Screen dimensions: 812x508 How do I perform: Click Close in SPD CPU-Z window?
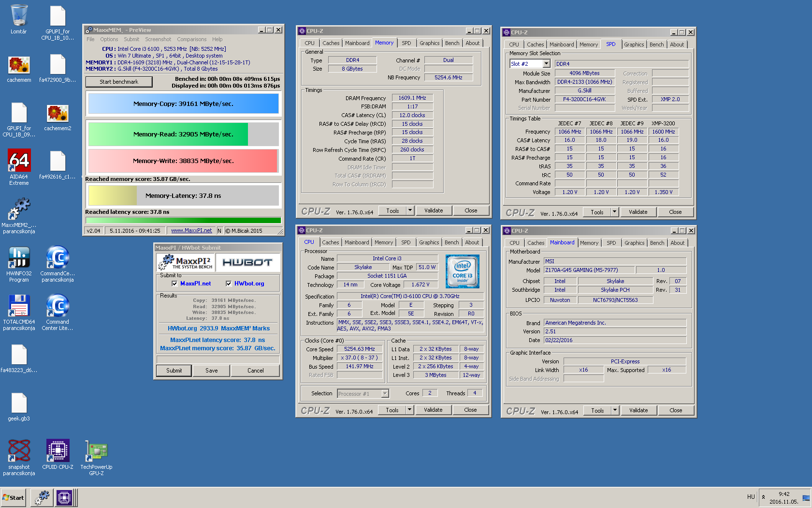675,212
